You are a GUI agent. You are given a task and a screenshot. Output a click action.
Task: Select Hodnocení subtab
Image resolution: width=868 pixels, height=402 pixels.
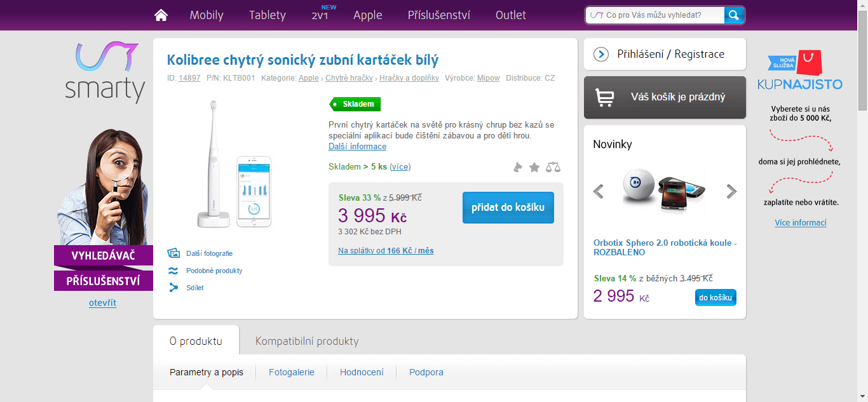[x=362, y=372]
